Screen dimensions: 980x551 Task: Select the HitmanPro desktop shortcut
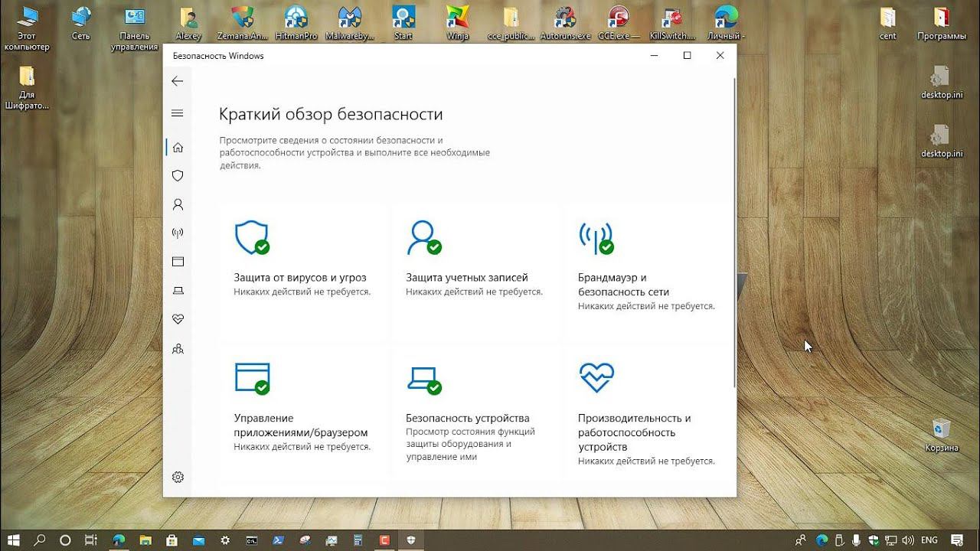tap(296, 24)
